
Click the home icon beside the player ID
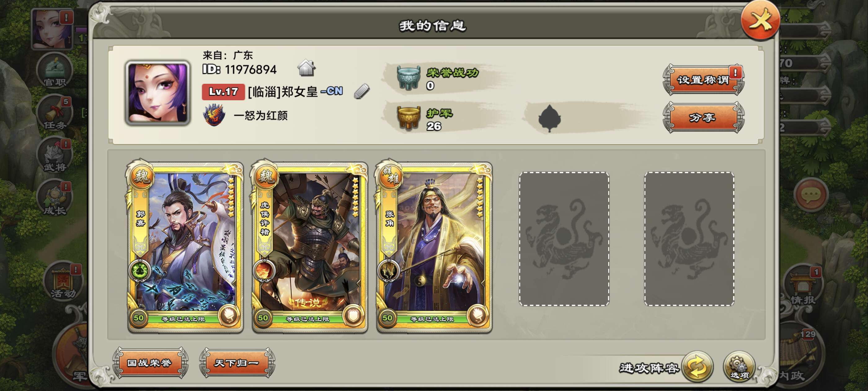306,68
